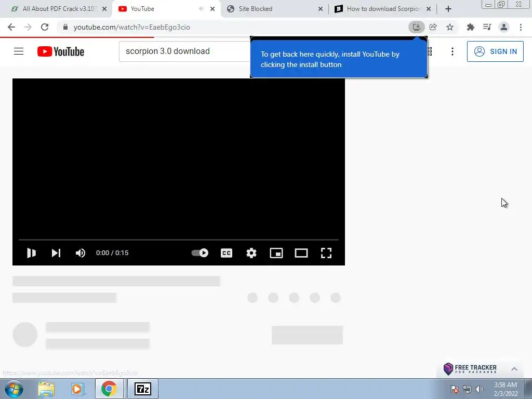This screenshot has width=532, height=399.
Task: Click the search box with scorpion 3.0 download
Action: [184, 51]
